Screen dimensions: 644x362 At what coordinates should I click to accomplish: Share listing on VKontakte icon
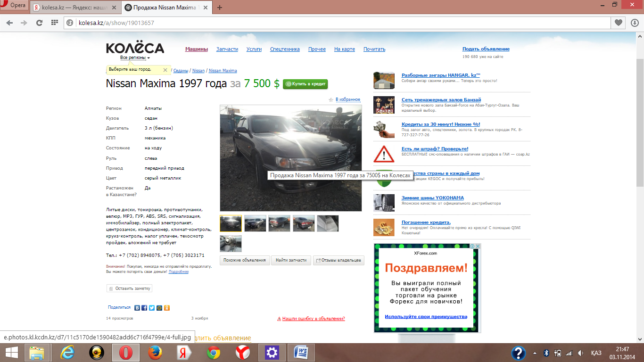137,308
